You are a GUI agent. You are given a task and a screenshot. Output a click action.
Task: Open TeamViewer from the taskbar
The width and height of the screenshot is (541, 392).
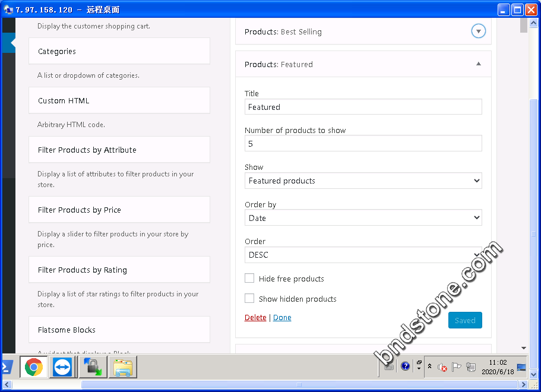point(62,367)
